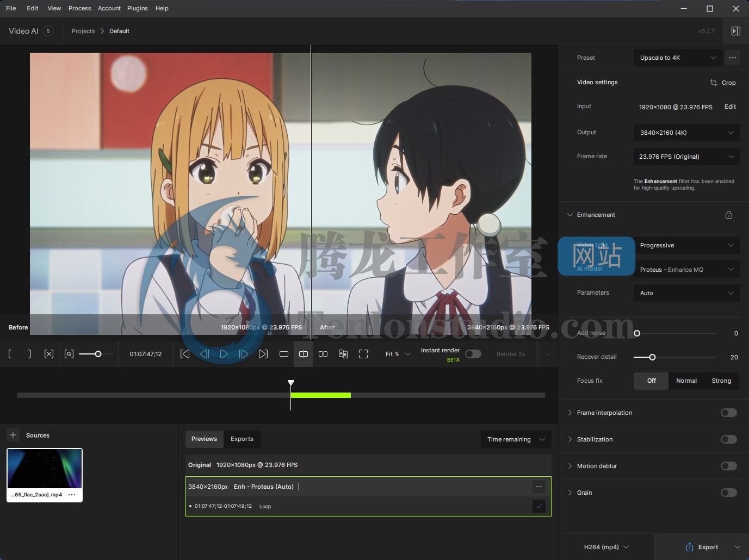Viewport: 749px width, 560px height.
Task: Open the source file options dots
Action: pyautogui.click(x=72, y=495)
